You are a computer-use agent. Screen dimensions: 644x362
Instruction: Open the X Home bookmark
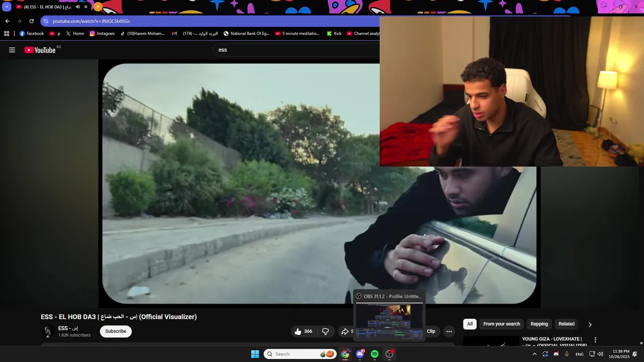tap(74, 34)
